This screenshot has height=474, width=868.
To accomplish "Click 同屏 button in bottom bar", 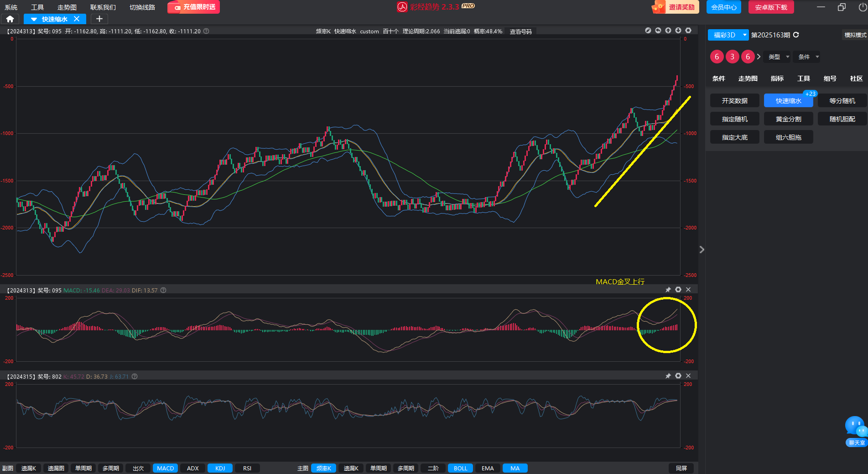I will [x=681, y=468].
